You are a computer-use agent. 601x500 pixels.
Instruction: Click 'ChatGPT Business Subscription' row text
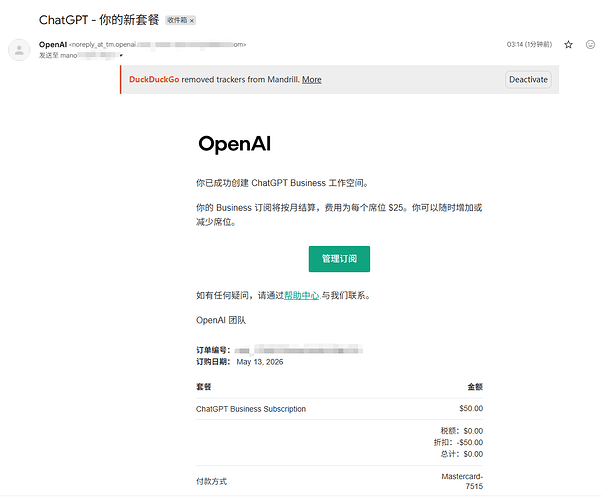coord(251,409)
